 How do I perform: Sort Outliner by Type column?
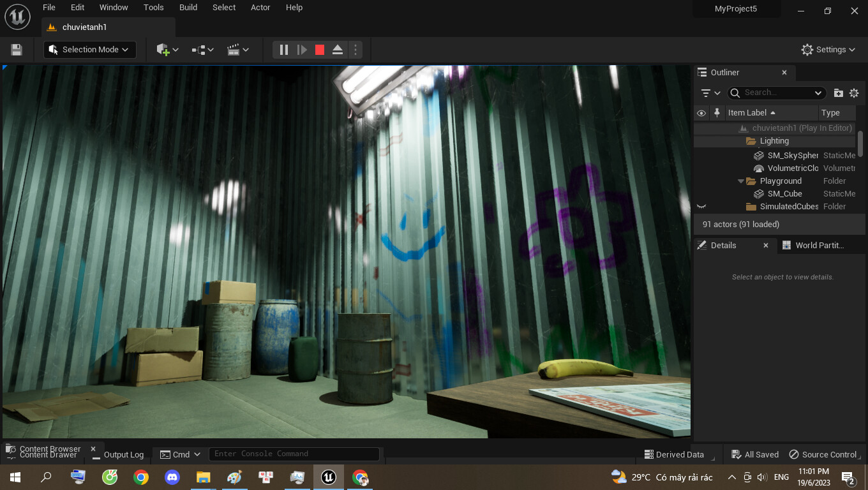(837, 113)
